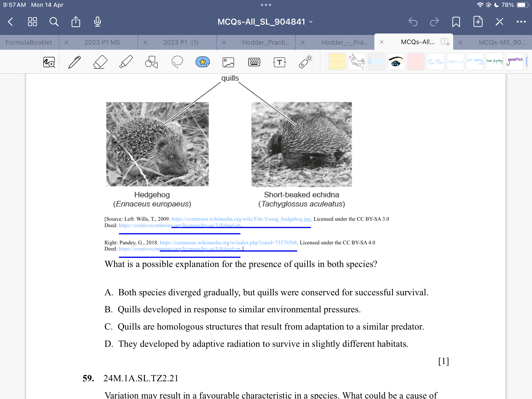The image size is (532, 399).
Task: Switch to the Hodder_Practi... tab
Action: click(266, 42)
